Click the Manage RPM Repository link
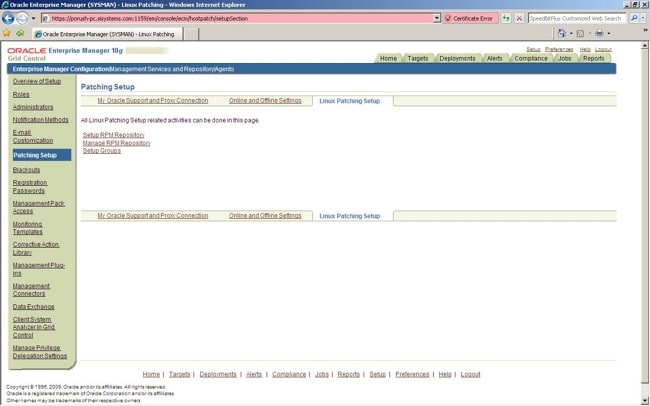The width and height of the screenshot is (650, 406). point(116,143)
